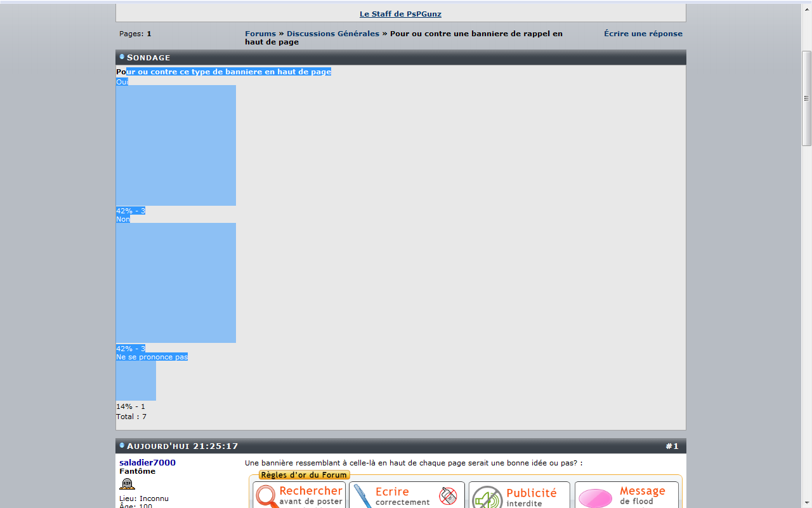Click the vertical scrollbar thumb

click(806, 98)
